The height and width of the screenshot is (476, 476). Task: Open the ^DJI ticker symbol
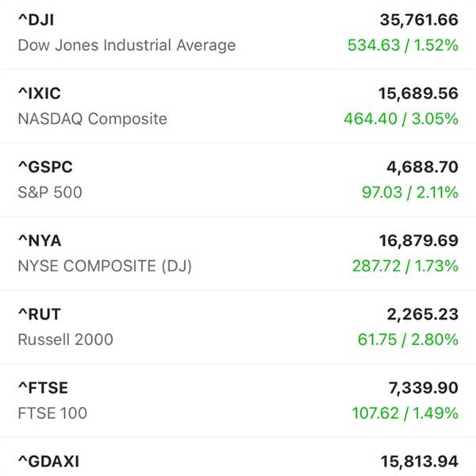pyautogui.click(x=36, y=20)
